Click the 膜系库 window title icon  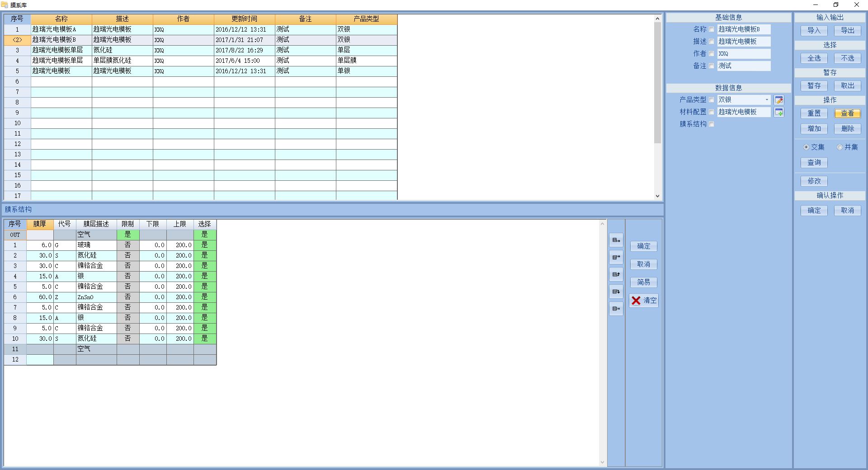click(x=5, y=5)
